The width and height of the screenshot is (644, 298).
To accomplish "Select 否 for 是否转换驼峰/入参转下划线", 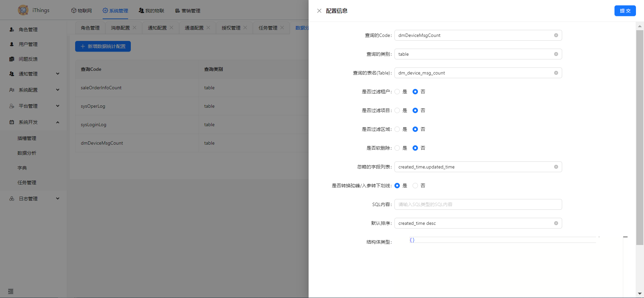I will [x=415, y=186].
